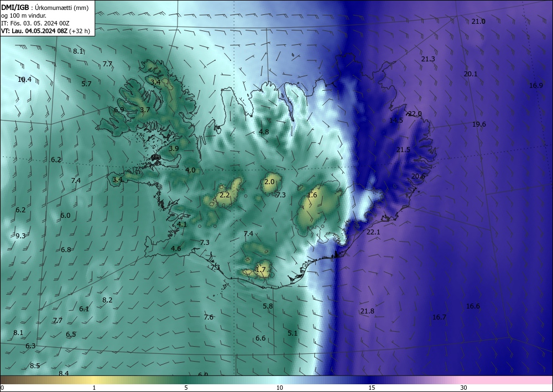Image resolution: width=553 pixels, height=392 pixels.
Task: Click the map value '16.9'
Action: 536,85
